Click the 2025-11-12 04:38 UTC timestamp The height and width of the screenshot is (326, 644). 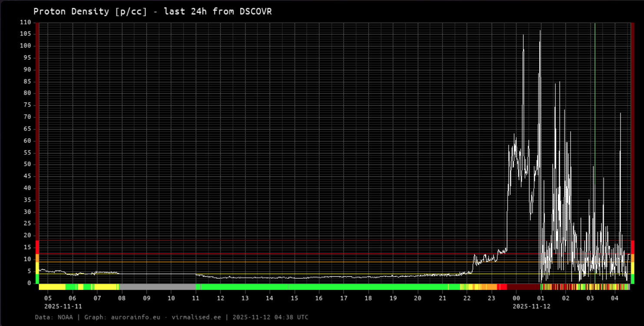pos(270,317)
